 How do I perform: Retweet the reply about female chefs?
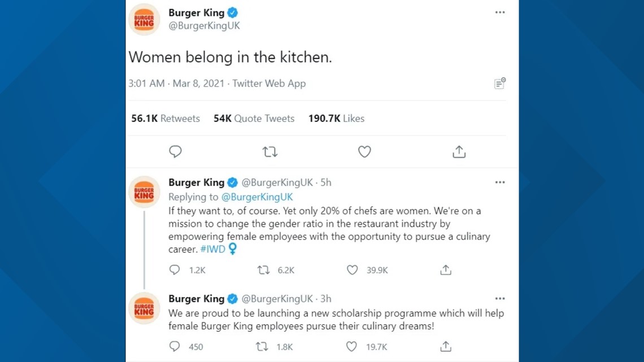pos(263,270)
